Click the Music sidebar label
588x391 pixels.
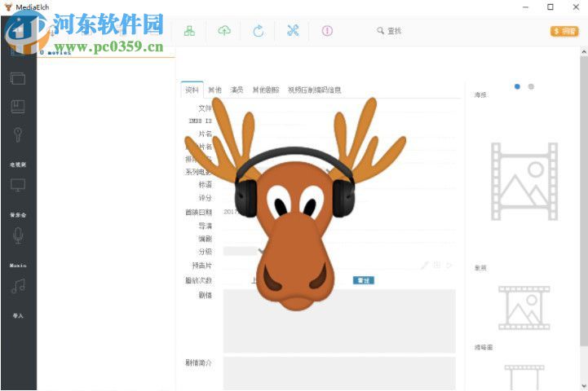(x=18, y=266)
